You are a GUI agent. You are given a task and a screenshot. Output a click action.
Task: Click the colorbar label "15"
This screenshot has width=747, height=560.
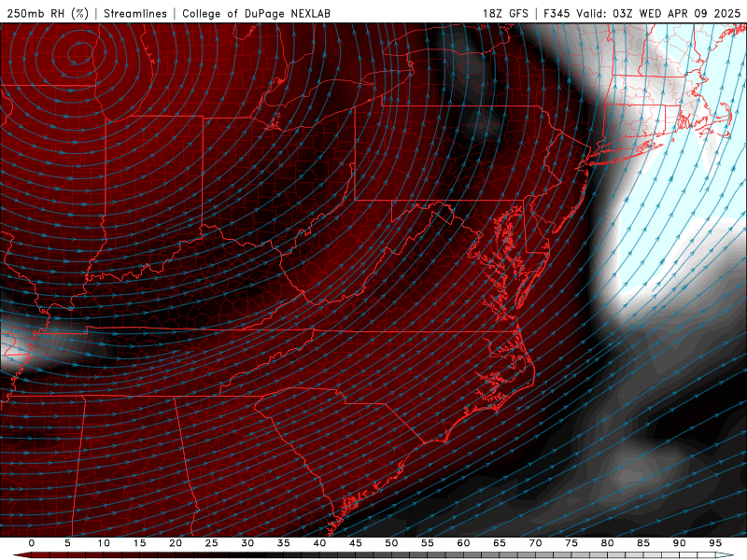pos(139,543)
